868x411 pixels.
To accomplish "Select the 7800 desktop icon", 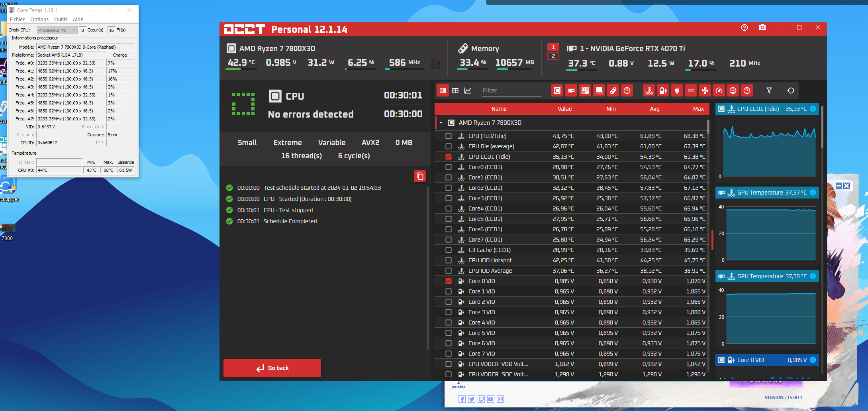I will pyautogui.click(x=8, y=232).
